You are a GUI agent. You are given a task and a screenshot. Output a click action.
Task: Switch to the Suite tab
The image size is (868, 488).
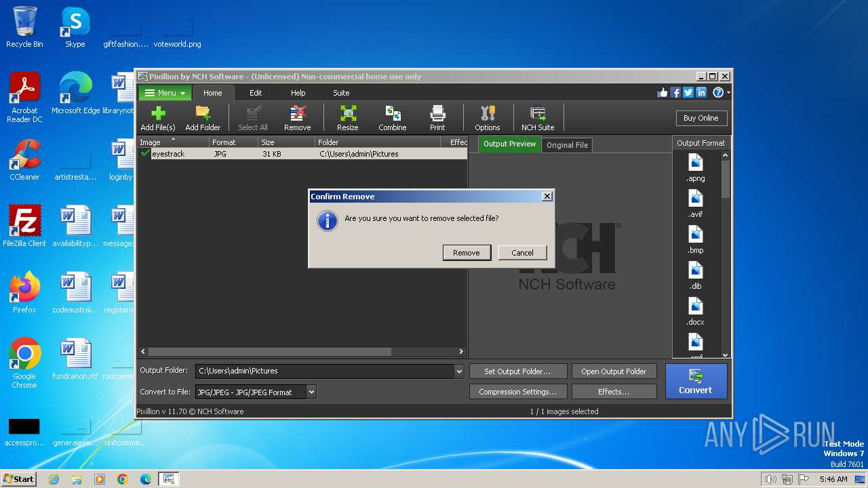click(341, 93)
